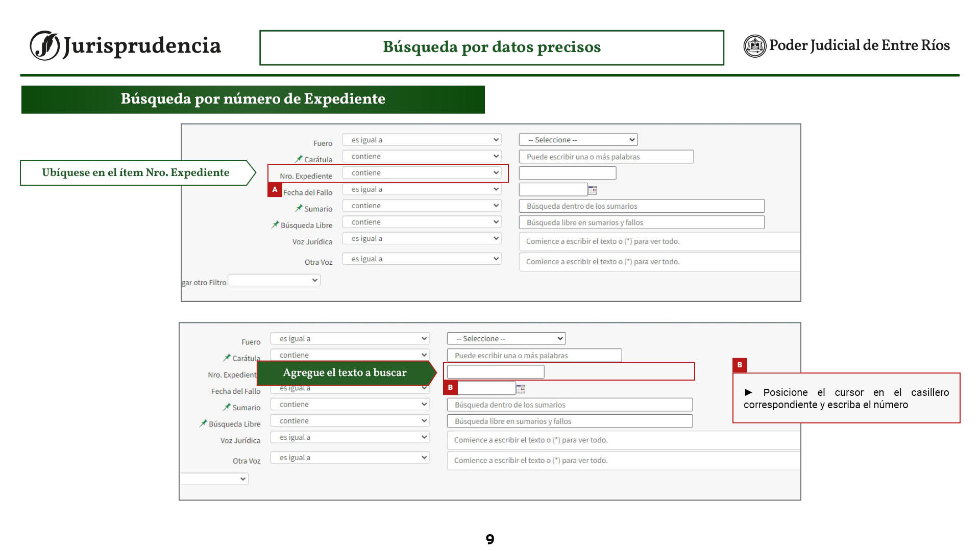Click the Carátula 'Puede escribir una o más palabras' field in upper form

point(606,157)
